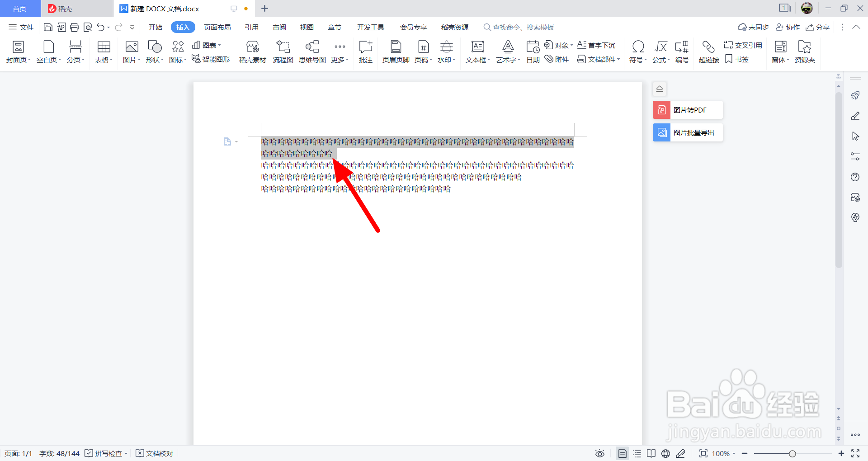Insert a 思维导图 mind map
868x461 pixels.
tap(312, 52)
